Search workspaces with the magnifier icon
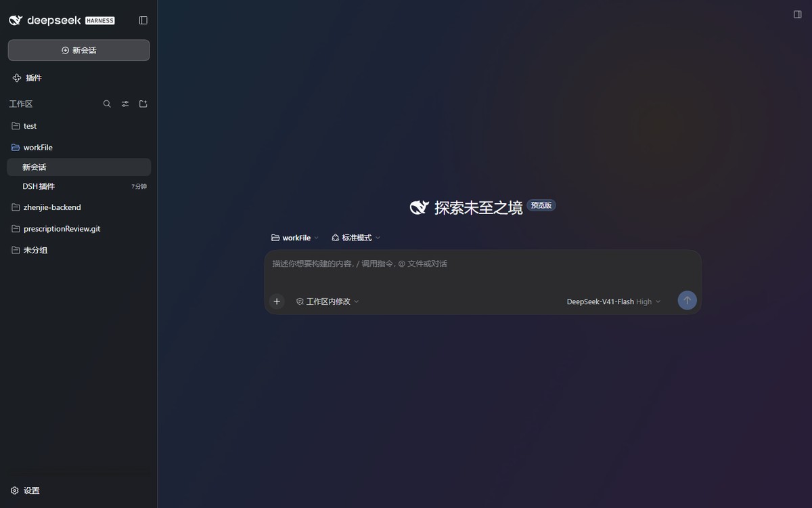The width and height of the screenshot is (812, 508). pyautogui.click(x=107, y=104)
